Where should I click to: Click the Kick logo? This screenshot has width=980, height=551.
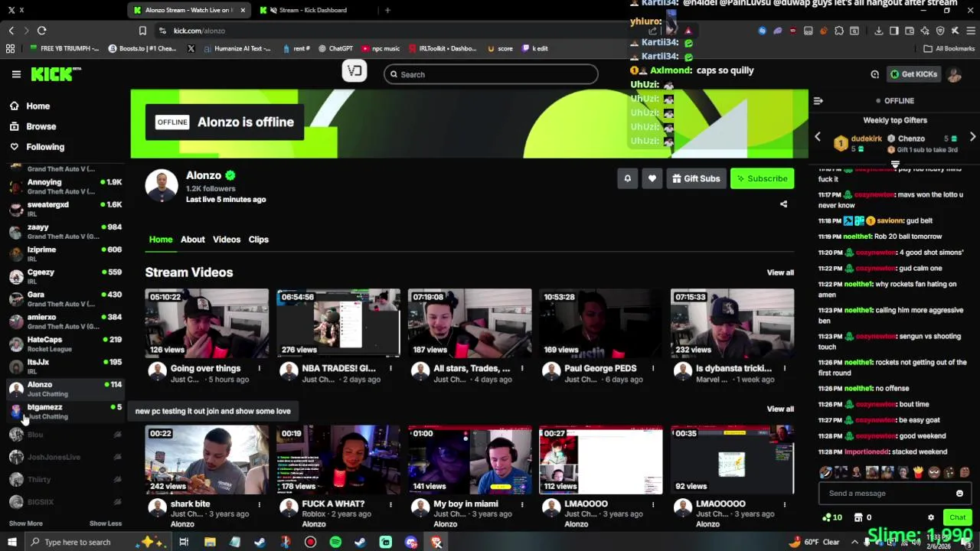point(55,74)
